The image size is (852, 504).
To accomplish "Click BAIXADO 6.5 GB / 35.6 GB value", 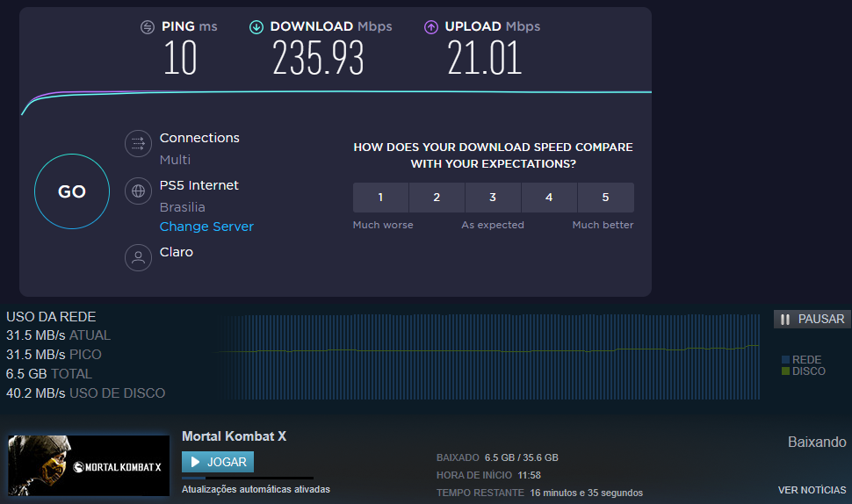I will pos(521,457).
